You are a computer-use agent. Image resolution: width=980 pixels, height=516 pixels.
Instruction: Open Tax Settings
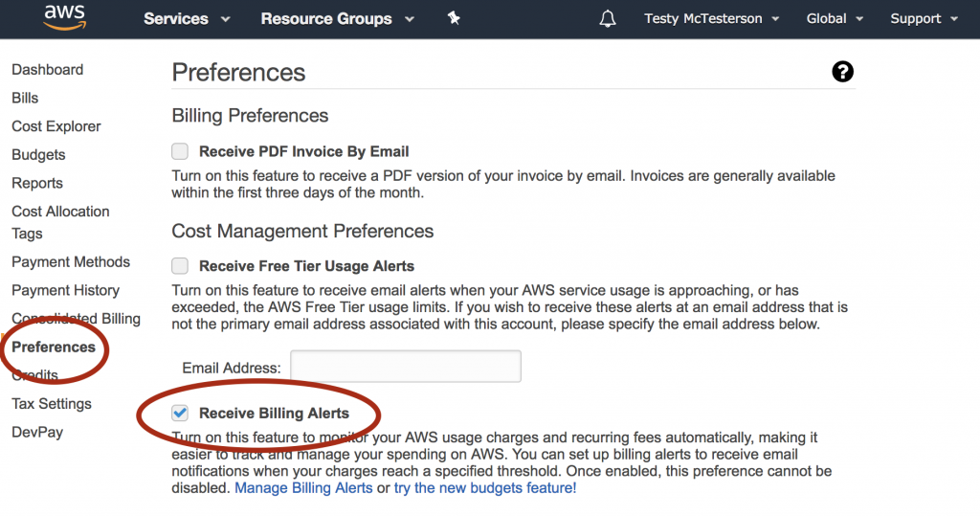[x=52, y=404]
